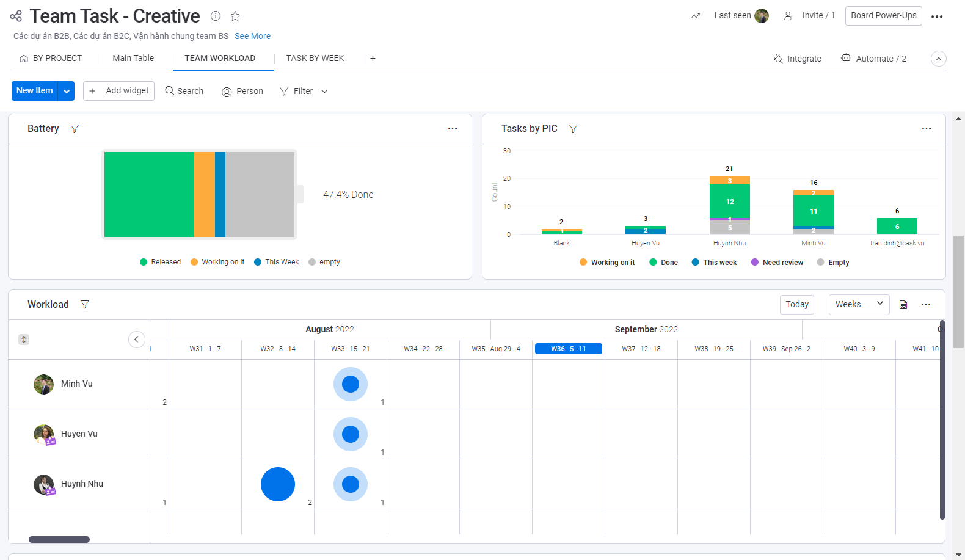Click the Battery widget filter icon
Image resolution: width=965 pixels, height=560 pixels.
(75, 129)
